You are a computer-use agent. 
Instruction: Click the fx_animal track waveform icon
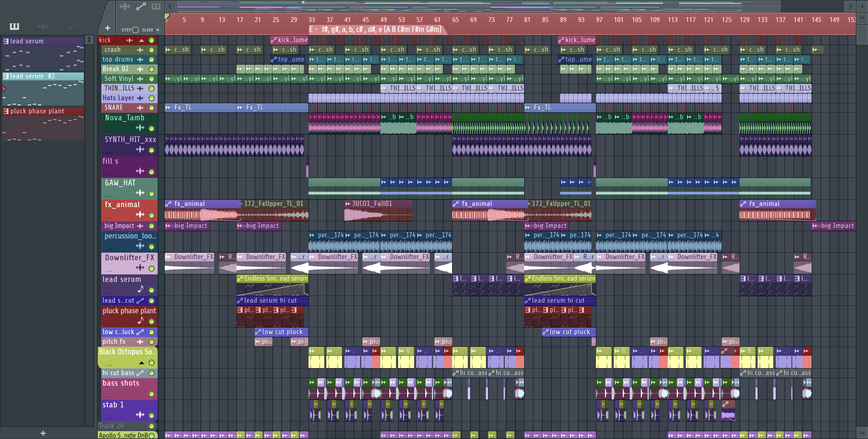(140, 214)
